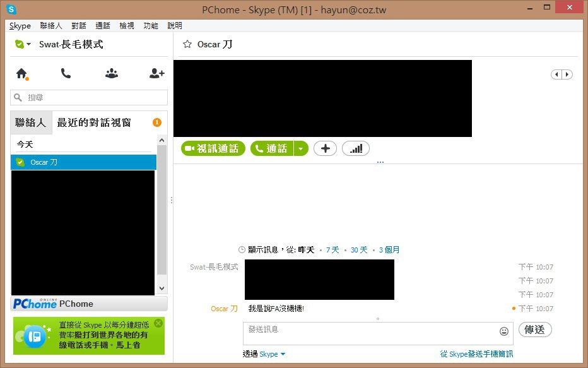Click Oscar 刀 sender name in chat
The width and height of the screenshot is (588, 368).
224,309
